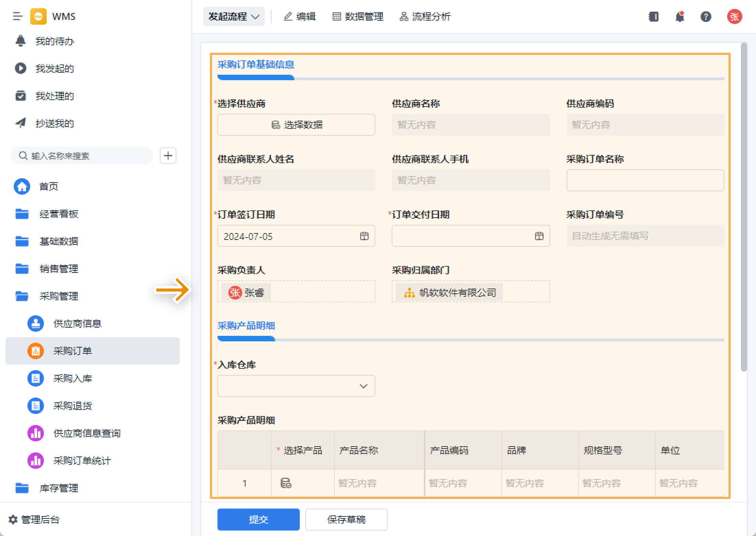Click the 保存草稿 button
The image size is (756, 536).
pos(346,520)
